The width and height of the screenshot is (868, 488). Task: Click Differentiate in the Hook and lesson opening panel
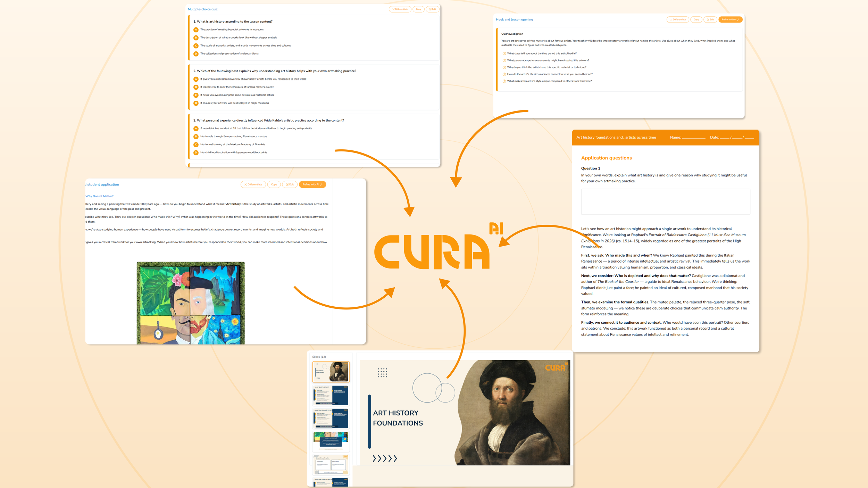[x=678, y=20]
